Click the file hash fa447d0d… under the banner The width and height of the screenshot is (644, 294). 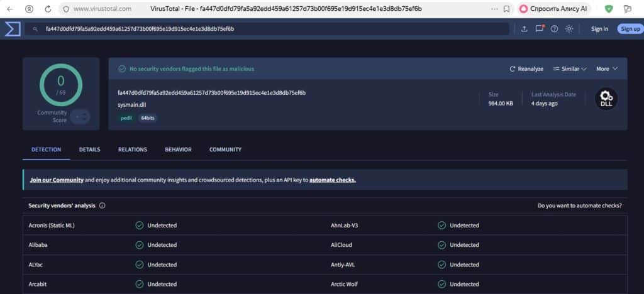(x=211, y=93)
